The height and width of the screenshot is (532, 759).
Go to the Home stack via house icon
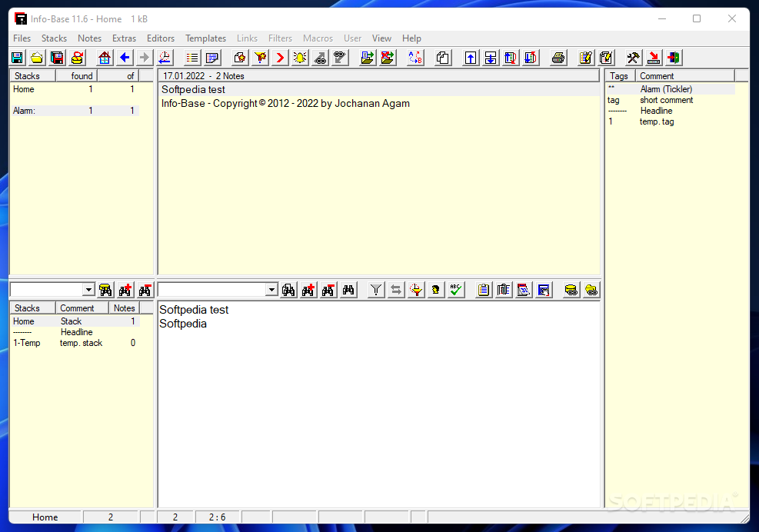pyautogui.click(x=105, y=58)
